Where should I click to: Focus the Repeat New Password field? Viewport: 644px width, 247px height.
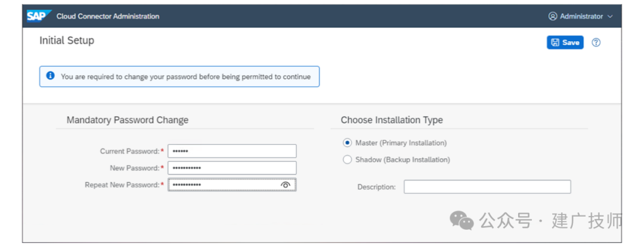pos(232,185)
